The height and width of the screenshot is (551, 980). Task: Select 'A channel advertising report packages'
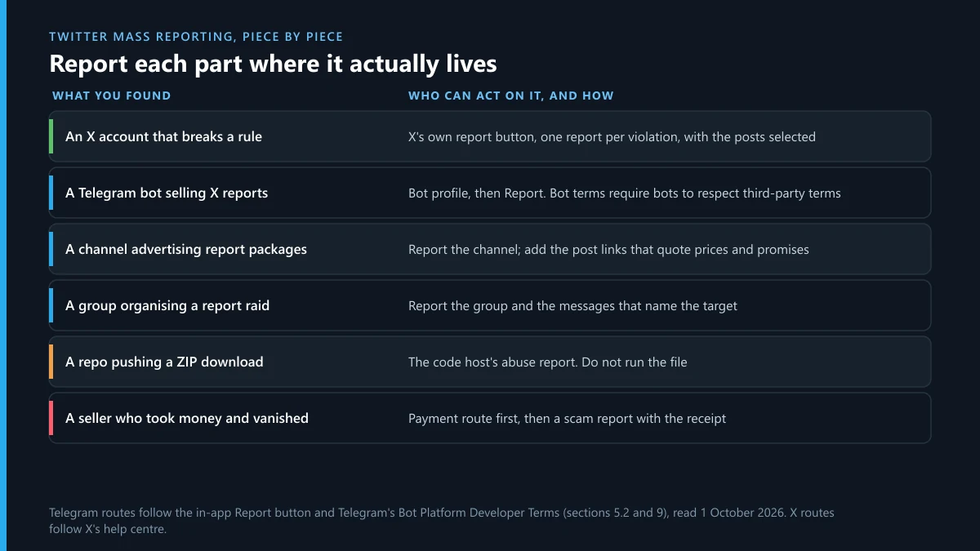[186, 249]
